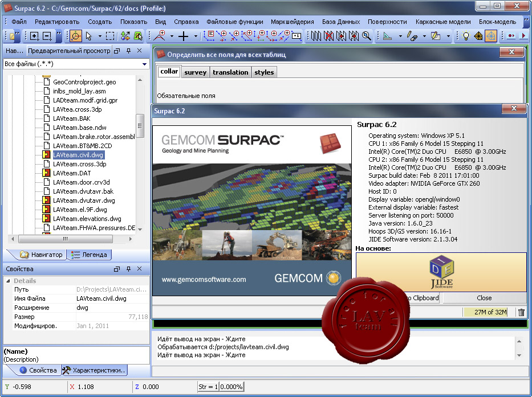Click the axis arrows move icon
This screenshot has width=532, height=397.
click(x=125, y=36)
